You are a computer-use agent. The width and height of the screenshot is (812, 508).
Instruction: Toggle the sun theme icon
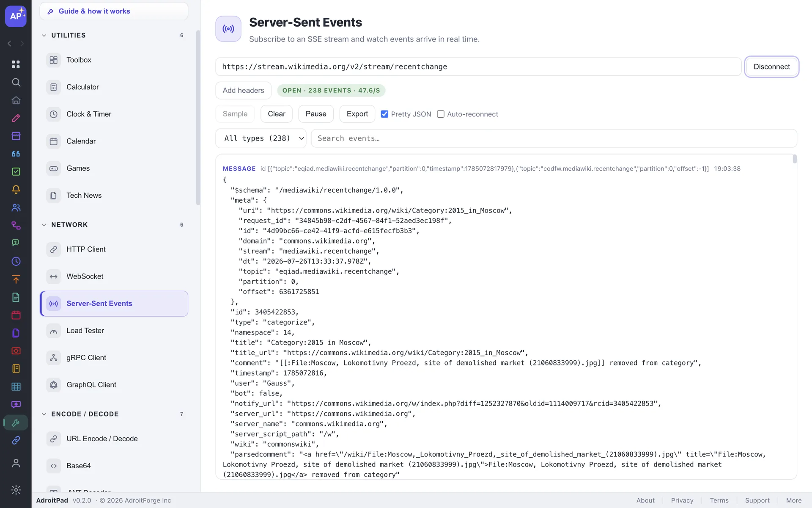(16, 490)
